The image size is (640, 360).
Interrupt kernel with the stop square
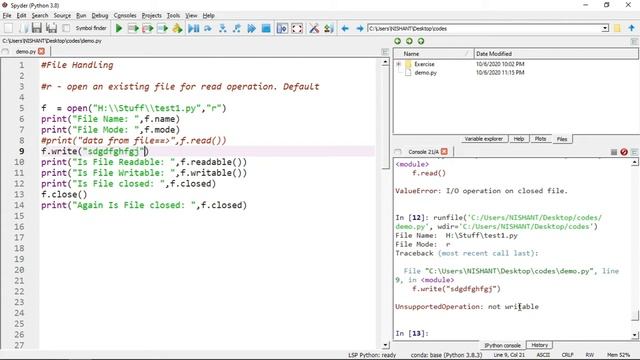(613, 152)
